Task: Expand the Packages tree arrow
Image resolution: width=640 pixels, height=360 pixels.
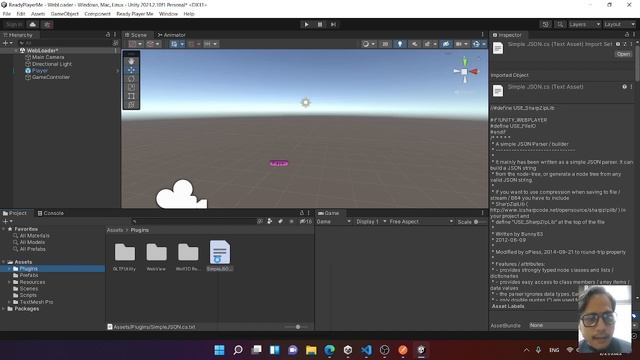Action: [x=4, y=309]
